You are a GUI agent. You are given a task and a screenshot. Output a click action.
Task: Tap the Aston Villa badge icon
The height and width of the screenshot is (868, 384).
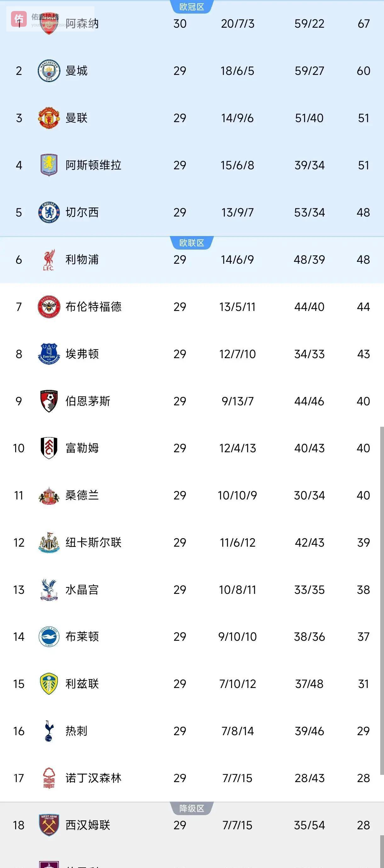(49, 165)
